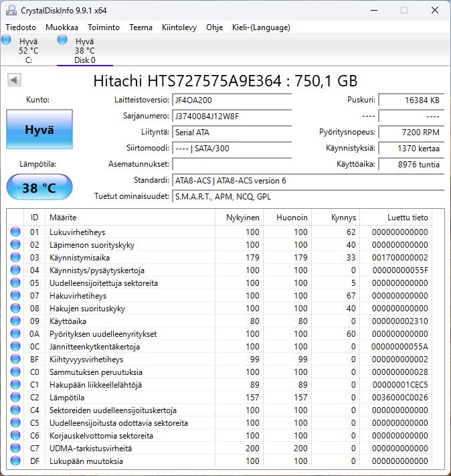
Task: Select raw value 00000001CEC5
Action: 400,385
